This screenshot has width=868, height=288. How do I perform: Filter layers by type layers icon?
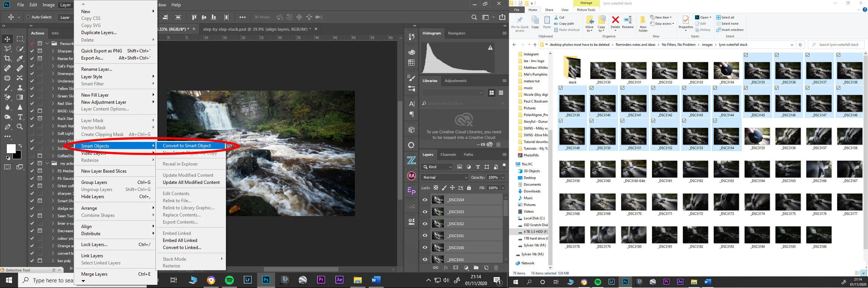(478, 167)
